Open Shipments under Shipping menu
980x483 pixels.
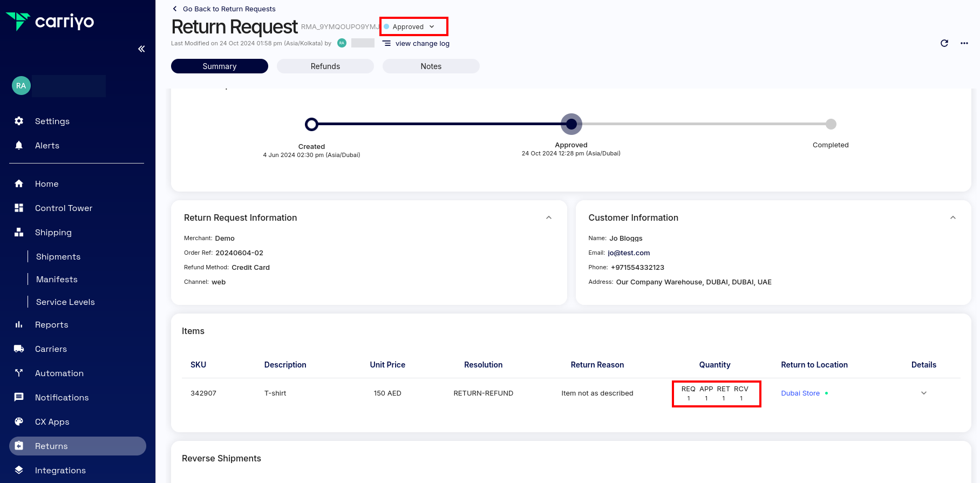pos(58,256)
